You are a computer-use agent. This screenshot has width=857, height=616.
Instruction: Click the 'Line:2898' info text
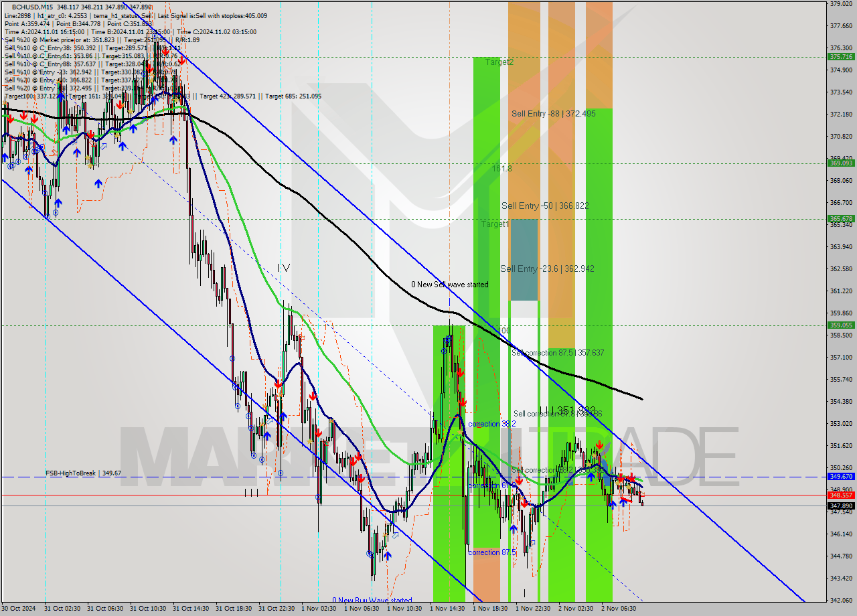tap(17, 15)
